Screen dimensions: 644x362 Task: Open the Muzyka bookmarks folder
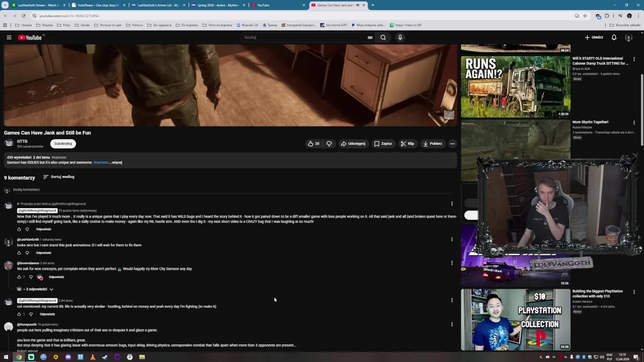click(x=45, y=25)
